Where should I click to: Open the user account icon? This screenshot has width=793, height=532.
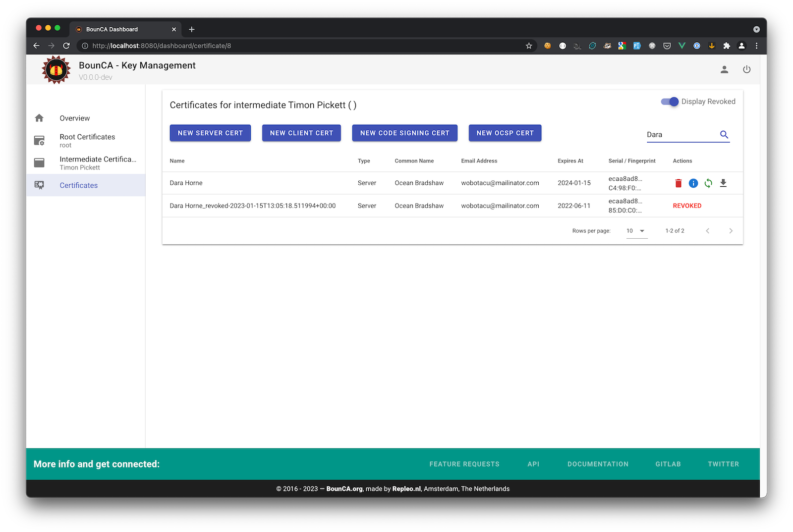tap(724, 69)
